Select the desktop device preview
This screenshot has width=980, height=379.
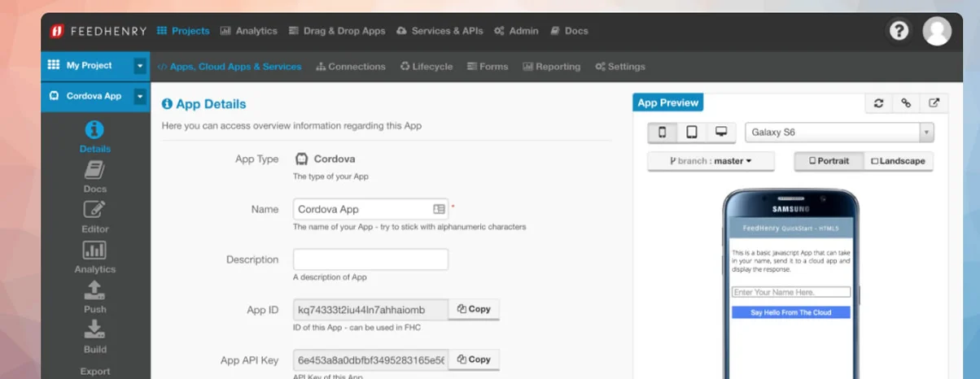[721, 132]
